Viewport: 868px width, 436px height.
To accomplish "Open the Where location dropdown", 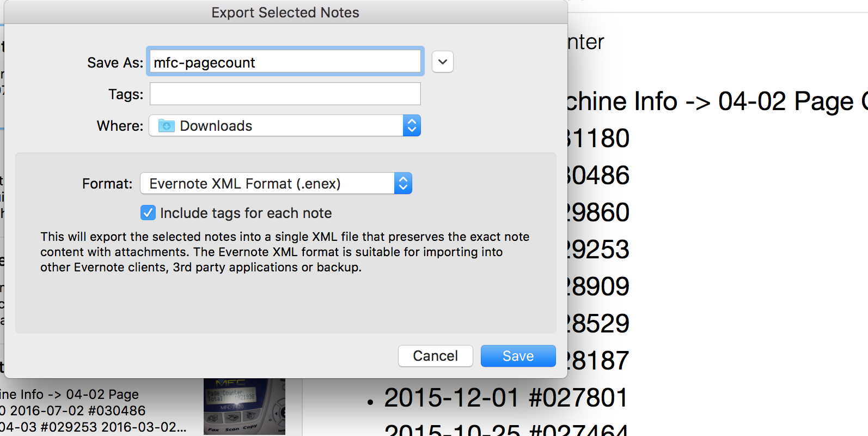I will (285, 126).
